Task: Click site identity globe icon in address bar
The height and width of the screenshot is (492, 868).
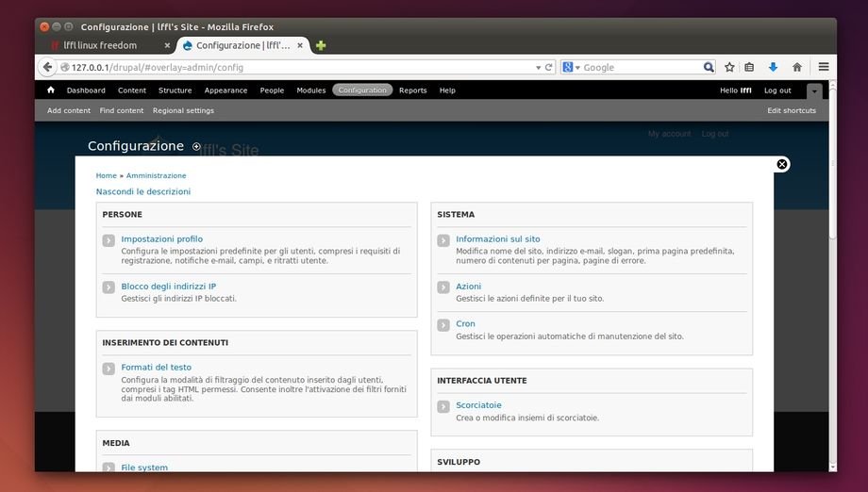Action: coord(65,67)
